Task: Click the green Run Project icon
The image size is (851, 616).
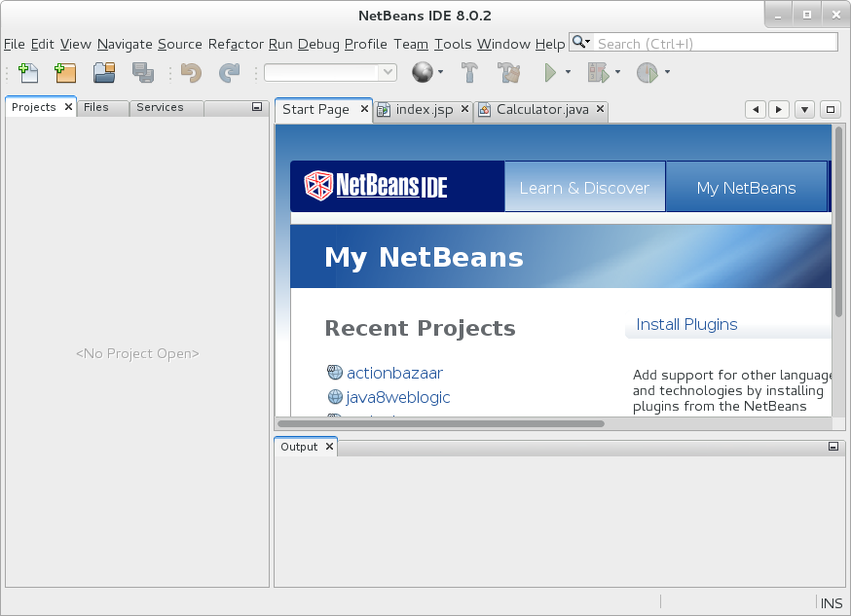Action: click(550, 72)
